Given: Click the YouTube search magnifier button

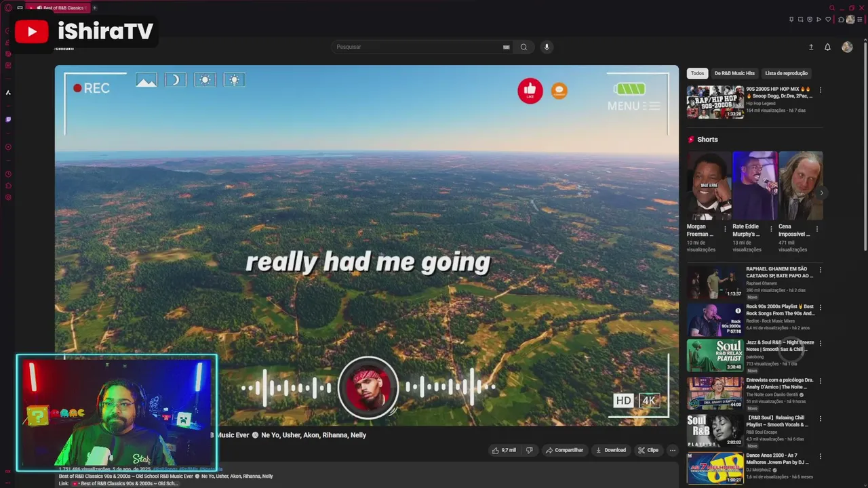Looking at the screenshot, I should click(524, 47).
